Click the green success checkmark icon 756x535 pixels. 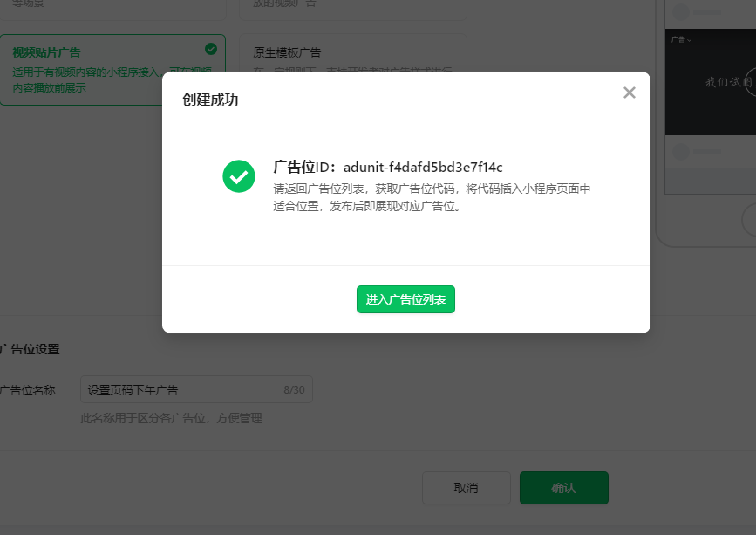coord(239,176)
